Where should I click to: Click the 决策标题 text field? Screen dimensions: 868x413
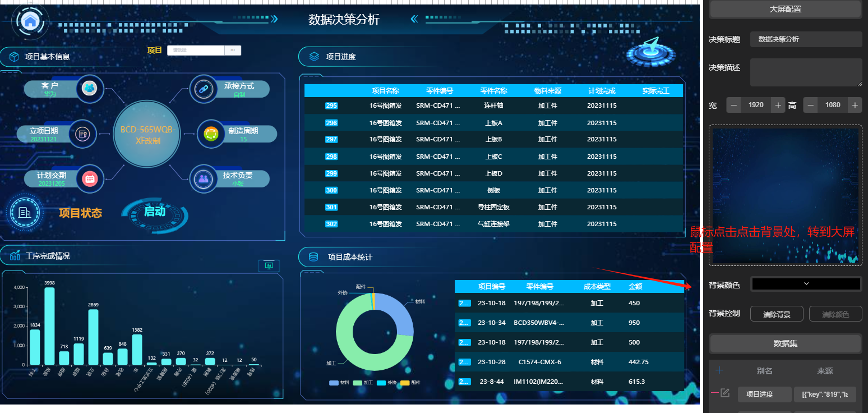tap(806, 39)
